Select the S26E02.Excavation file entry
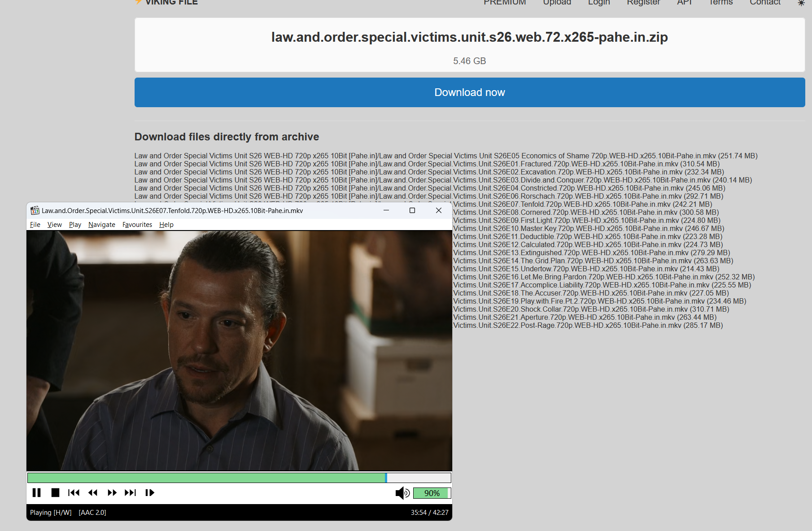 (x=429, y=172)
